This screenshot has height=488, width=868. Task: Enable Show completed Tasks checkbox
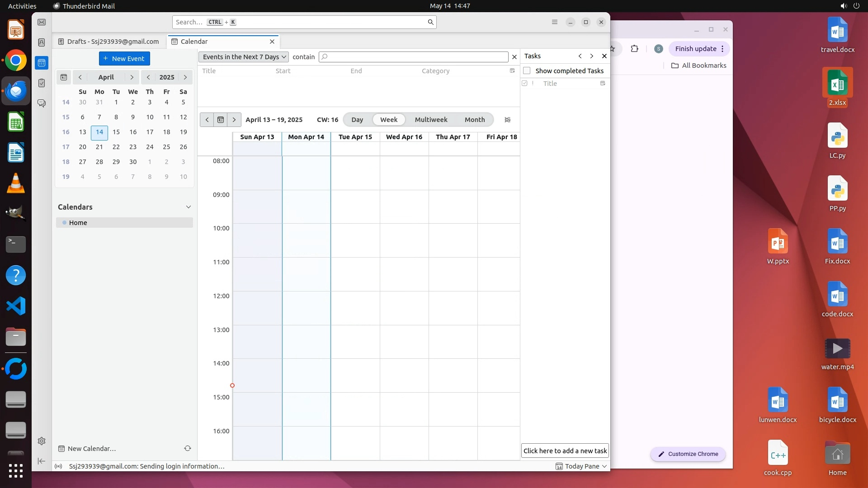527,71
